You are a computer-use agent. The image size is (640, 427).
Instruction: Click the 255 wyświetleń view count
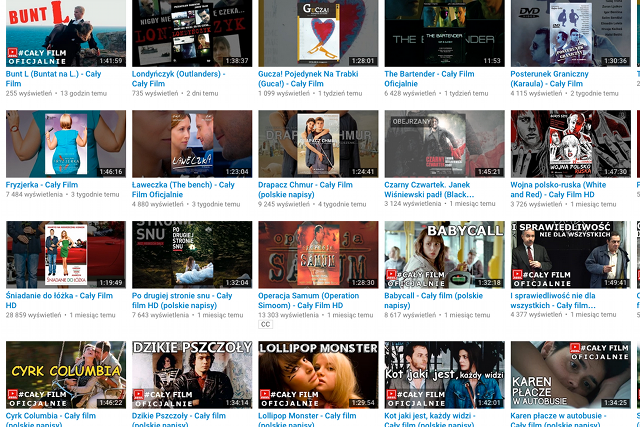pyautogui.click(x=29, y=93)
